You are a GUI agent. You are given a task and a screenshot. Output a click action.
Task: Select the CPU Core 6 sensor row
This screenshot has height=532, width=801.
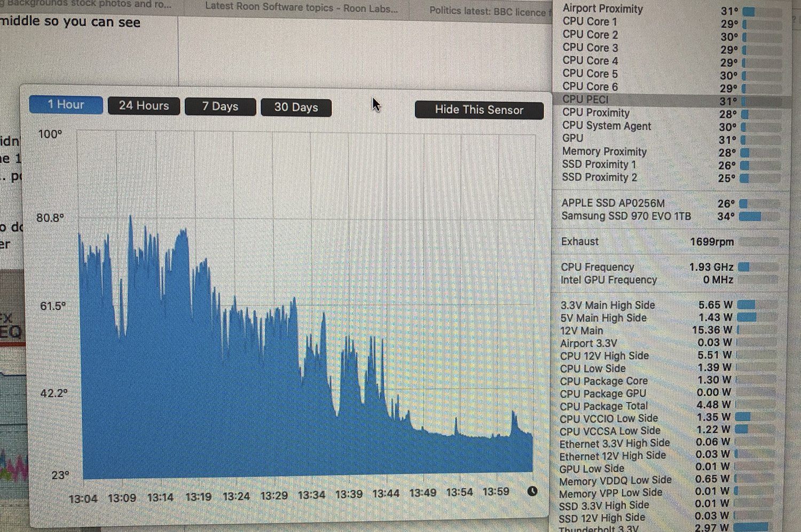click(x=671, y=87)
